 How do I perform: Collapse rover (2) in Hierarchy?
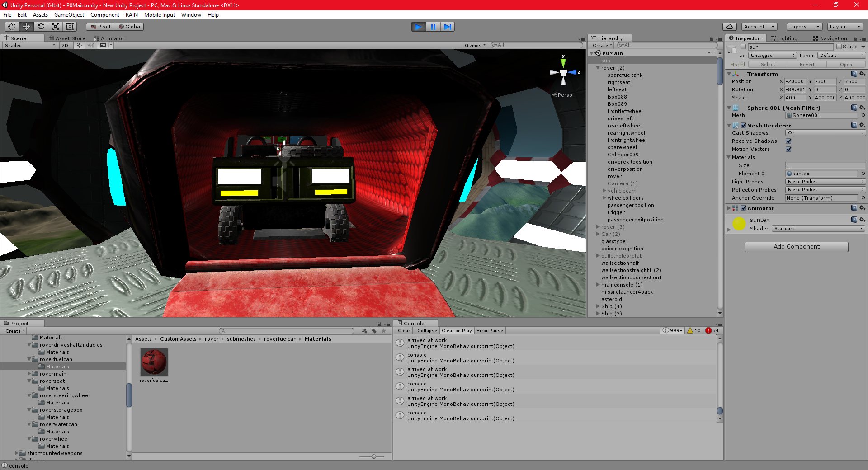pos(598,68)
